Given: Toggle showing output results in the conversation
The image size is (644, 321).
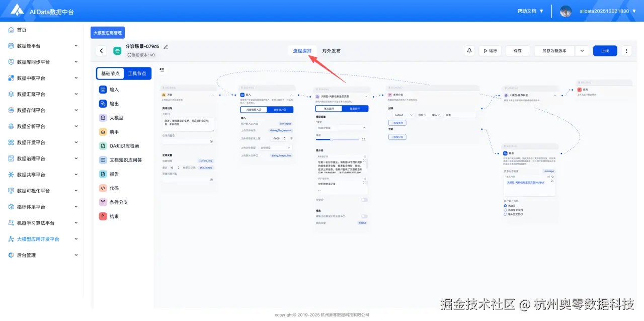Looking at the screenshot, I should tap(364, 215).
